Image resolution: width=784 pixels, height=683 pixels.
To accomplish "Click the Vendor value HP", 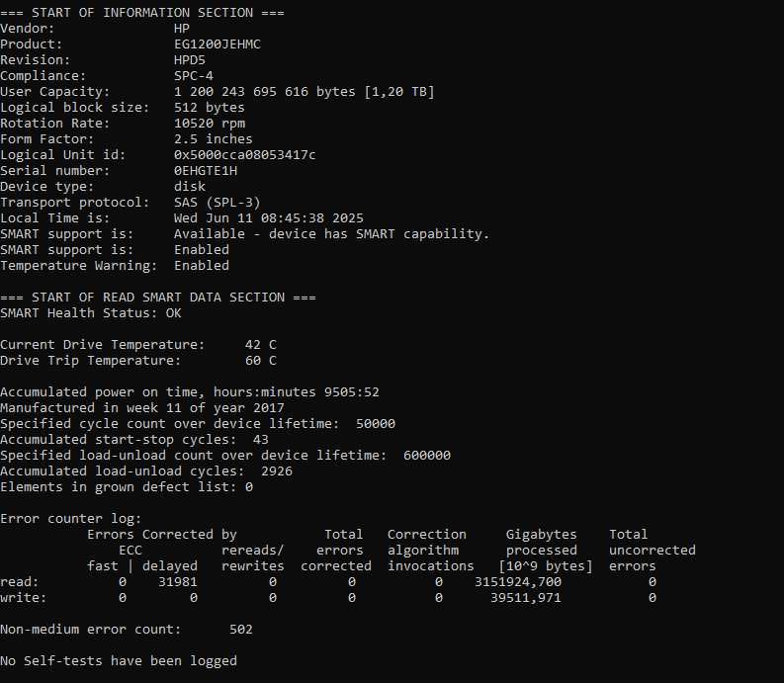I will point(182,29).
